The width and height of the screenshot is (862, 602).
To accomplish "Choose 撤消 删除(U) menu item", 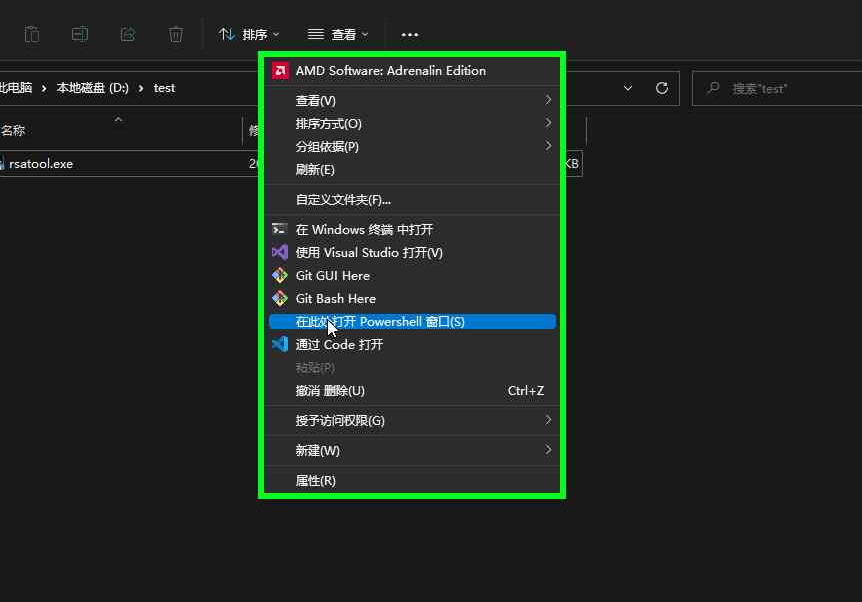I will pyautogui.click(x=412, y=391).
